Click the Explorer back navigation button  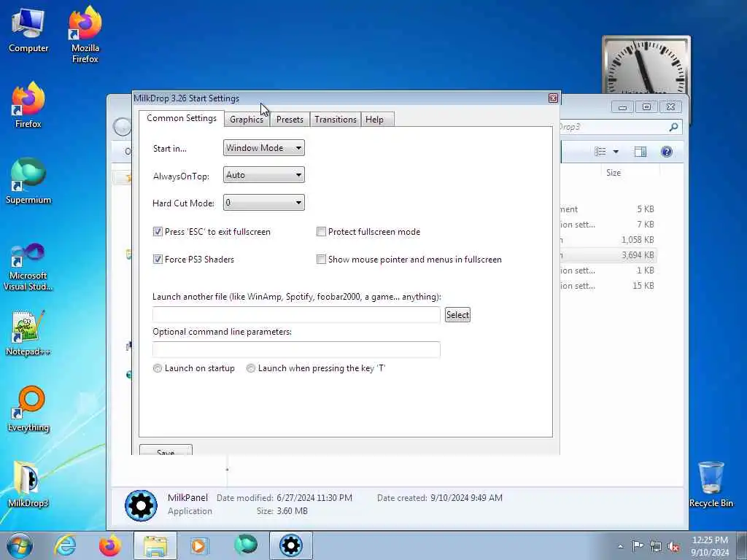coord(123,127)
